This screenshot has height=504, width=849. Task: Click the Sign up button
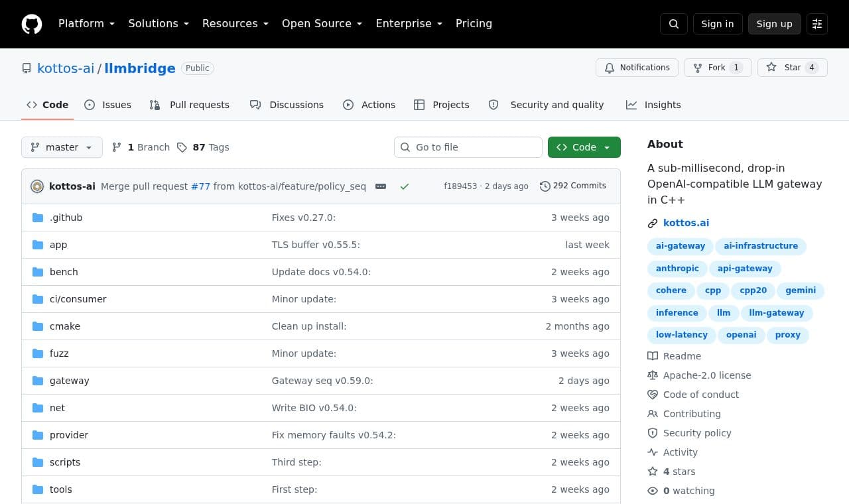(775, 24)
